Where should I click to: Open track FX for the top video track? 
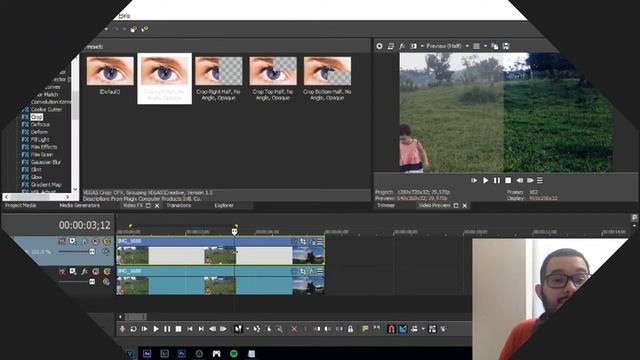[x=84, y=241]
